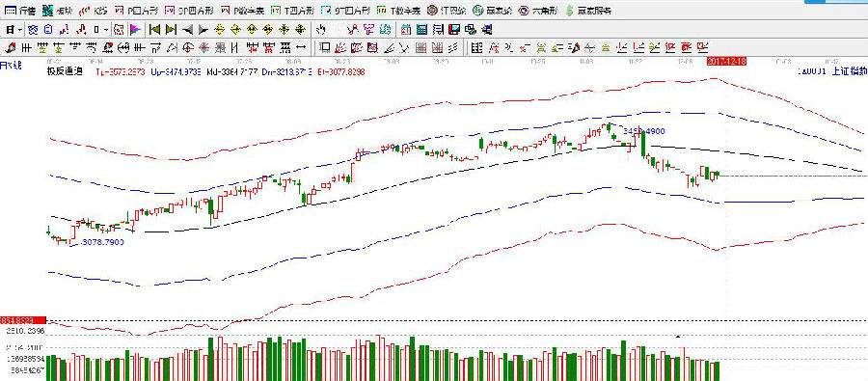Step back using the black left arrow

point(188,29)
